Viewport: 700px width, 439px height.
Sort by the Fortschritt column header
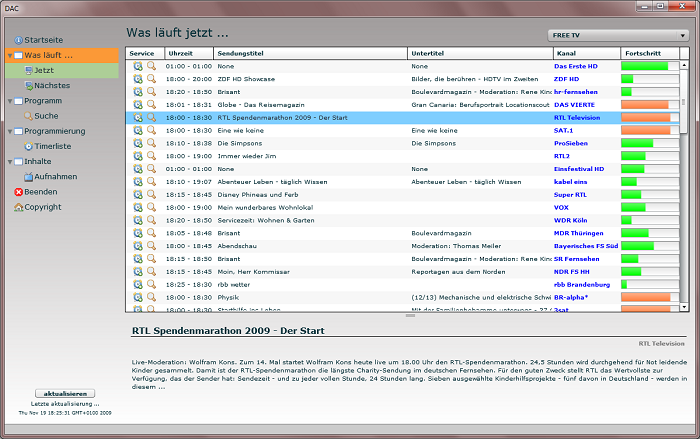(650, 53)
